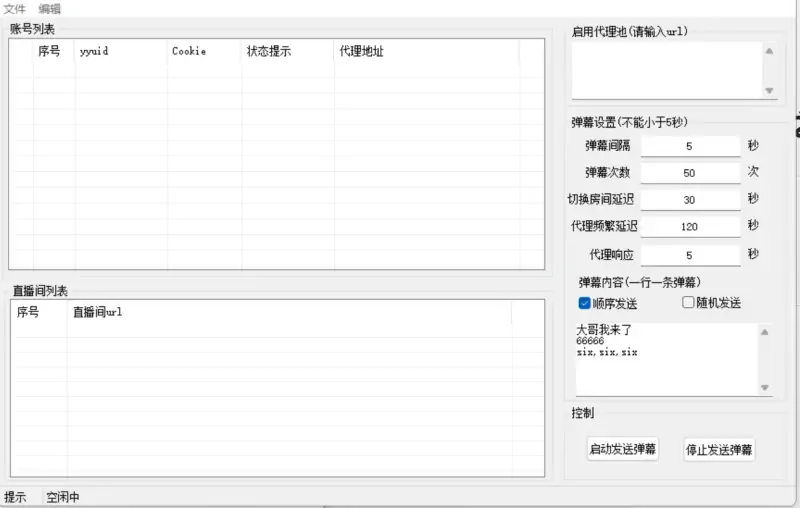
Task: Click the 启动发送弹幕 button
Action: click(x=622, y=449)
